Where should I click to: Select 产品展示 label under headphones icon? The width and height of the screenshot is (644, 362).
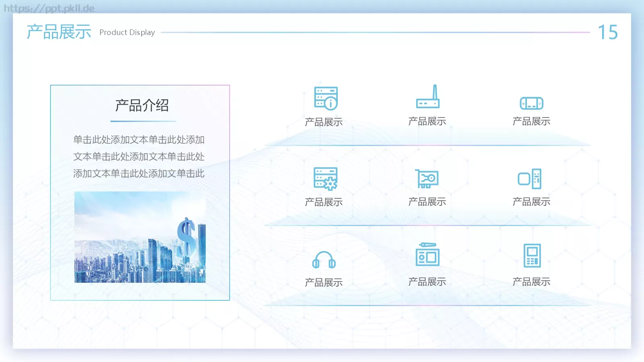(324, 282)
